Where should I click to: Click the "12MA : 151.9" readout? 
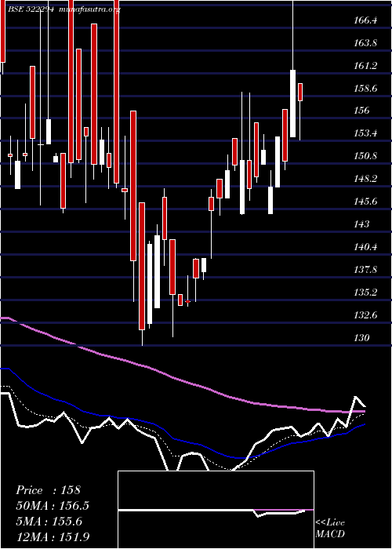(x=53, y=536)
